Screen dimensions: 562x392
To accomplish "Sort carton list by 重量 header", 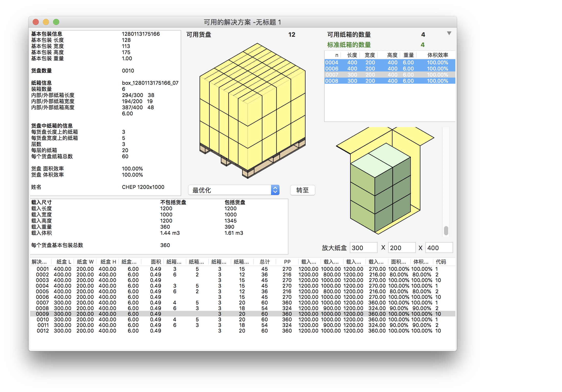I will (408, 55).
